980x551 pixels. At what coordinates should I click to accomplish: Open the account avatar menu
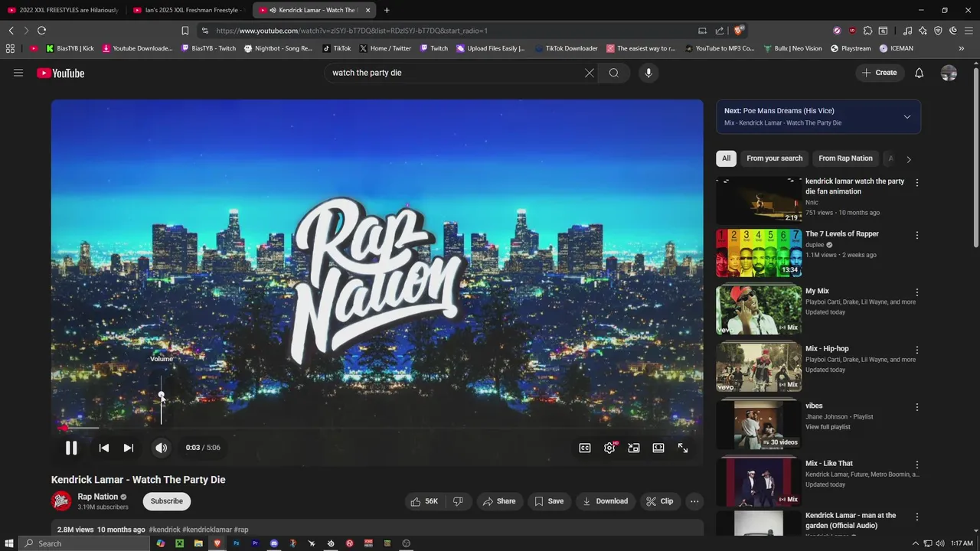coord(949,73)
